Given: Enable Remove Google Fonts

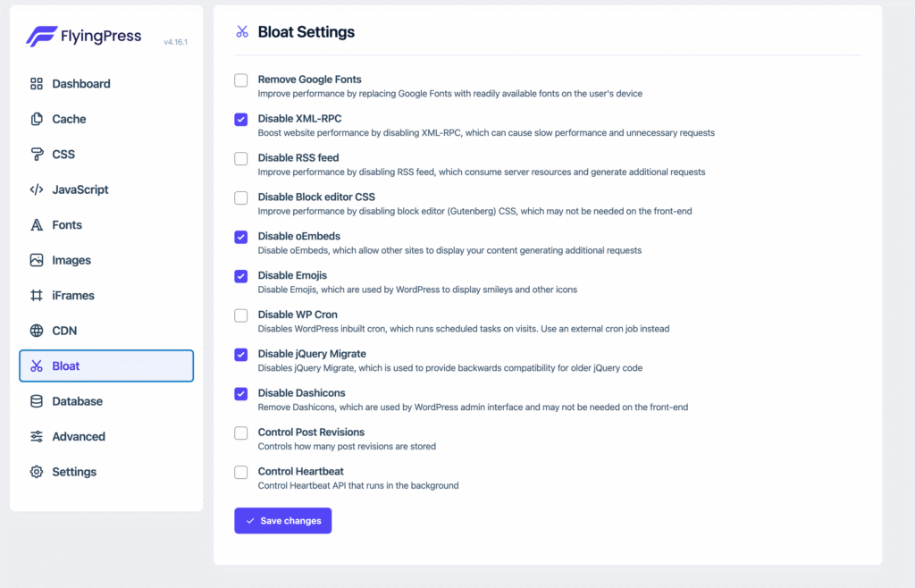Looking at the screenshot, I should [x=240, y=80].
